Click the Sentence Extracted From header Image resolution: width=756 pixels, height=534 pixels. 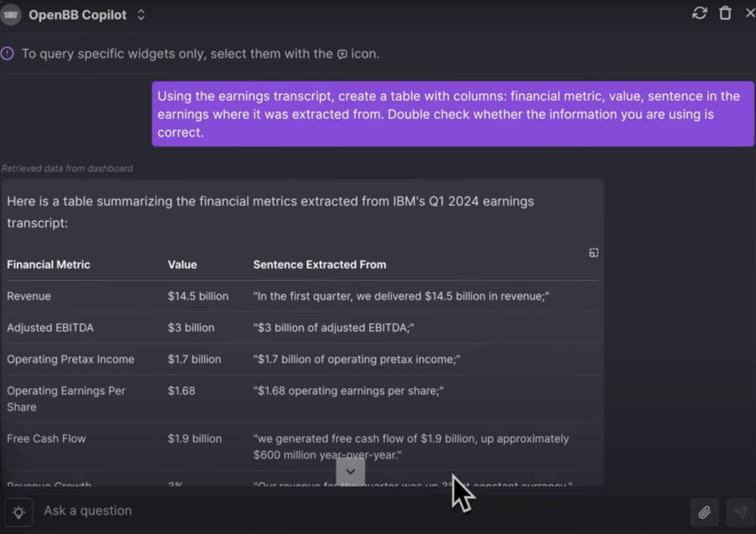coord(320,265)
